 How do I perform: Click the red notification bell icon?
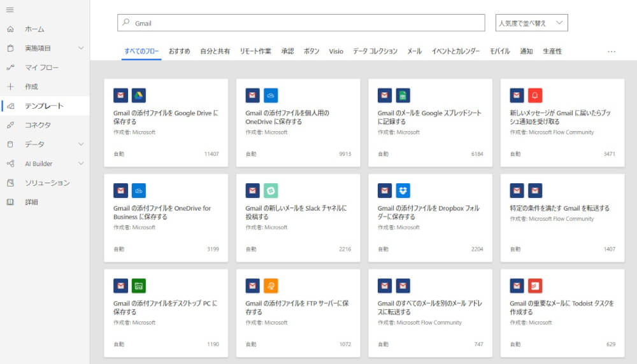click(x=535, y=95)
